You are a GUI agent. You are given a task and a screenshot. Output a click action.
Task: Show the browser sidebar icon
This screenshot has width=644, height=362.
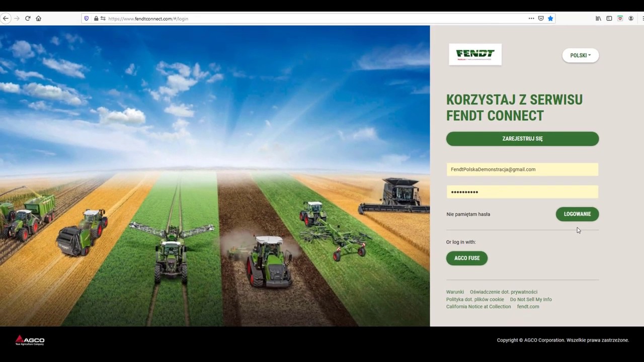pyautogui.click(x=609, y=19)
